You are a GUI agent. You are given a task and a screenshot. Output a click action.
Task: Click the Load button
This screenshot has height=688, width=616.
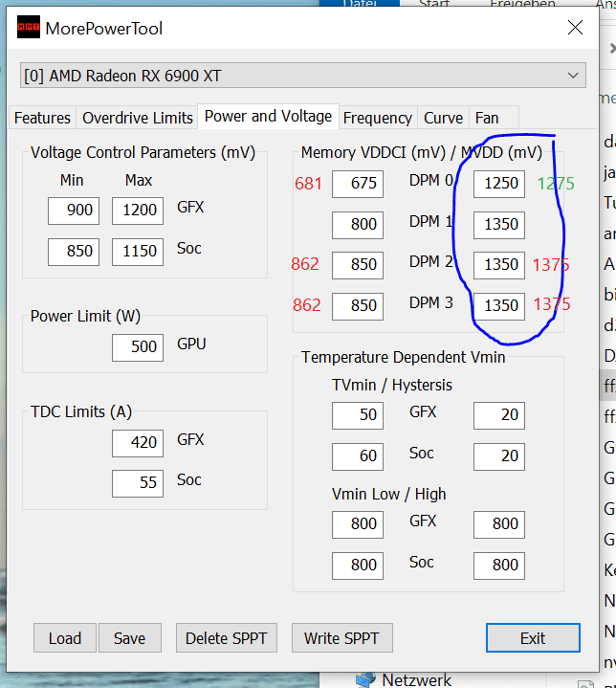tap(65, 638)
